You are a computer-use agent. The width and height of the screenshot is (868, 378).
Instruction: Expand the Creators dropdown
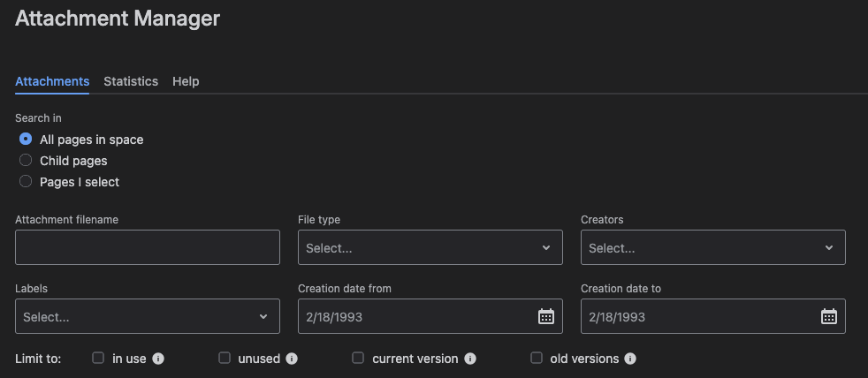pyautogui.click(x=713, y=247)
